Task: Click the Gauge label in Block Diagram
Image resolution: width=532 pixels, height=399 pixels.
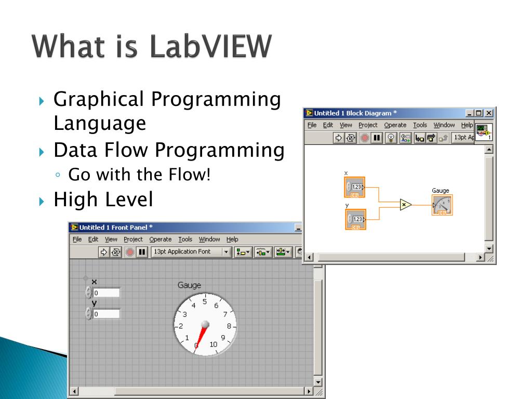Action: (441, 191)
